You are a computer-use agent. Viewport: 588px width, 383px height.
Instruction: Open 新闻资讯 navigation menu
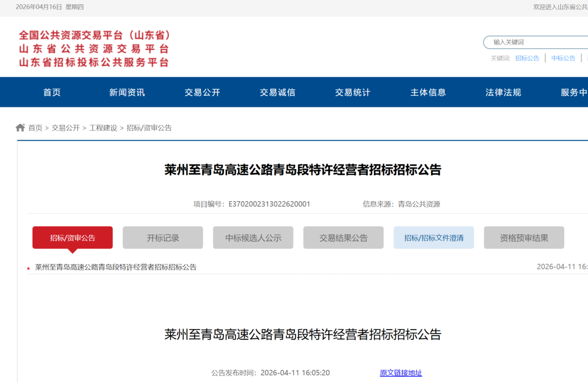127,93
